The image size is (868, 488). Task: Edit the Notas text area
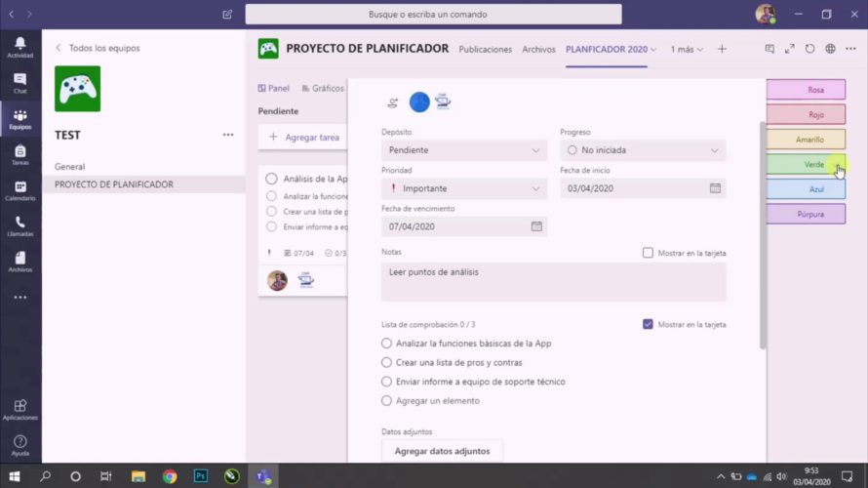(554, 282)
